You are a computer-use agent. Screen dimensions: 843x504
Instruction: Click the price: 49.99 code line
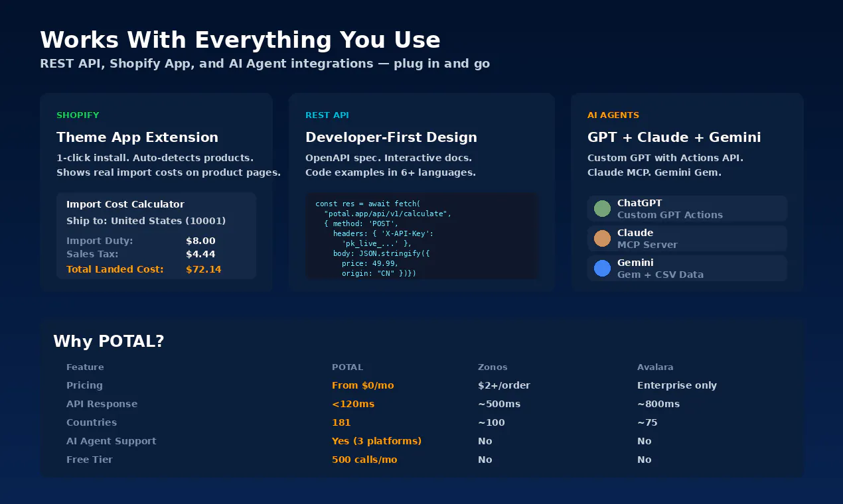click(370, 263)
